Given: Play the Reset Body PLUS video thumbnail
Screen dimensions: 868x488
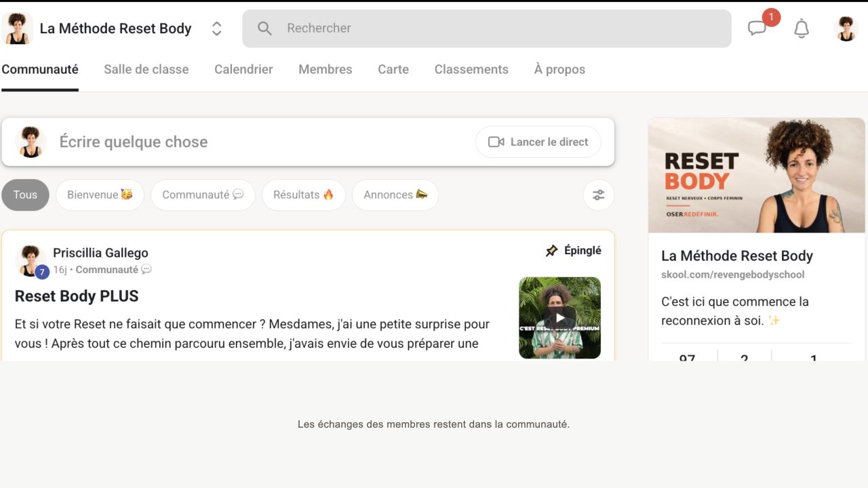Looking at the screenshot, I should 559,318.
